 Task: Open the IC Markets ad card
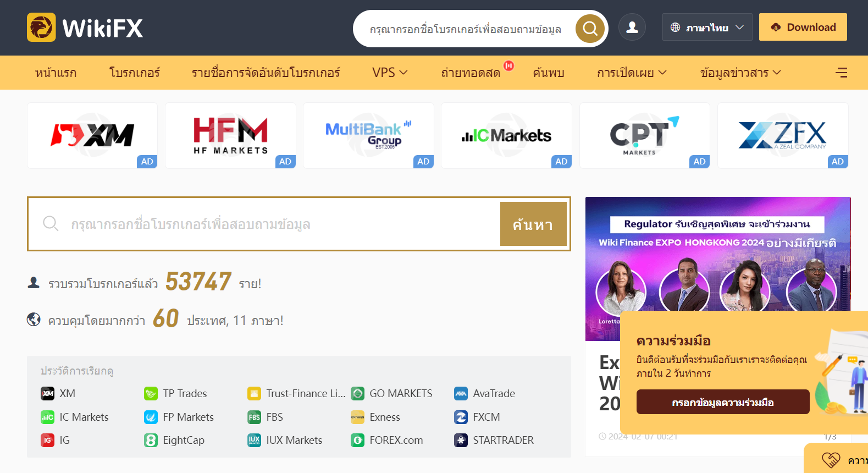(506, 135)
